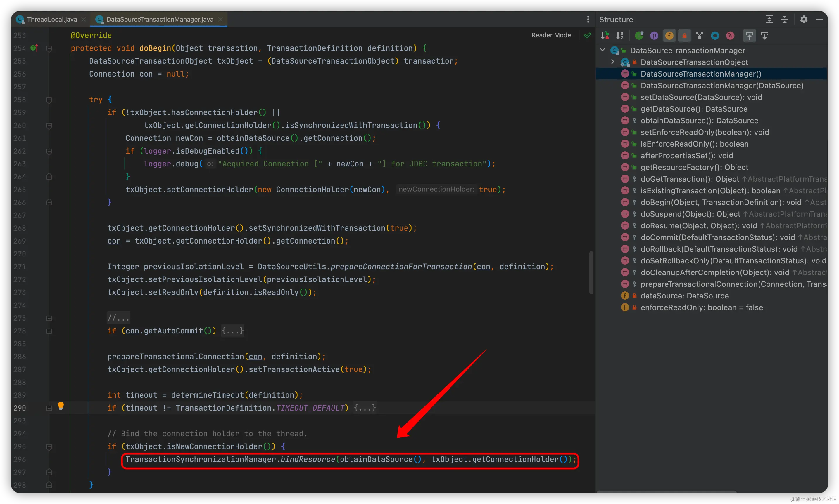Image resolution: width=839 pixels, height=504 pixels.
Task: Click the override gutter icon beside doBegin
Action: 34,48
